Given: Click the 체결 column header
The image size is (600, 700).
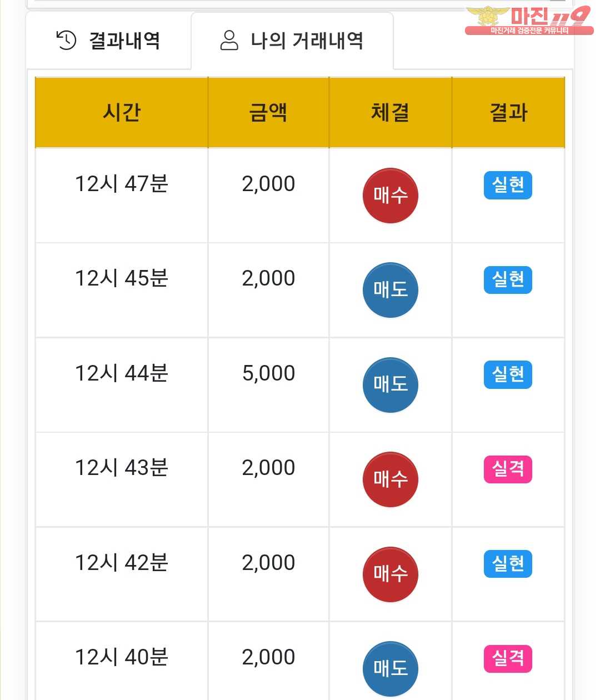Looking at the screenshot, I should click(390, 112).
